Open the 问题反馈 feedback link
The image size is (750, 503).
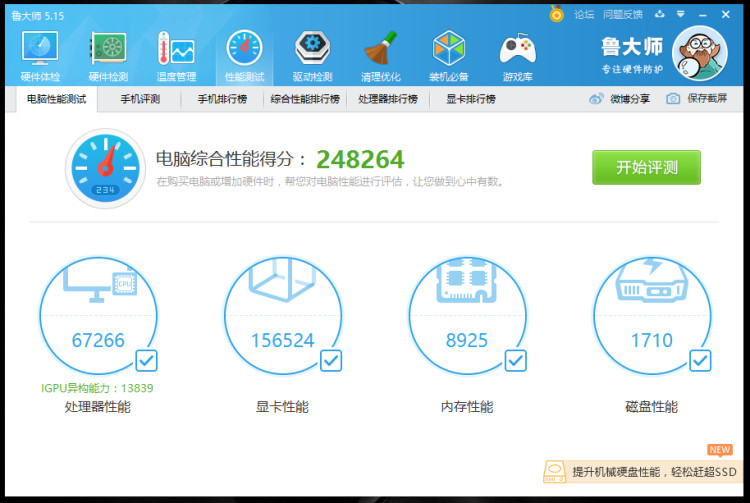pos(622,15)
